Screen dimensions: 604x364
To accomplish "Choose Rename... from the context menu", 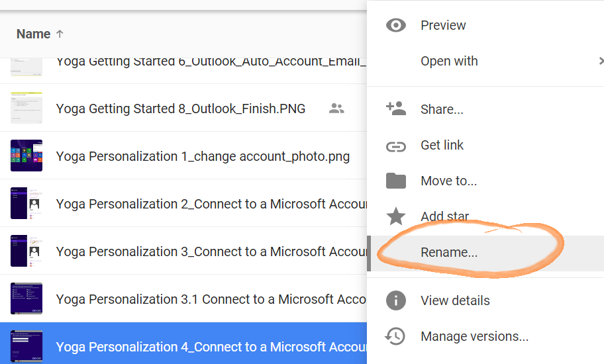I will (449, 252).
